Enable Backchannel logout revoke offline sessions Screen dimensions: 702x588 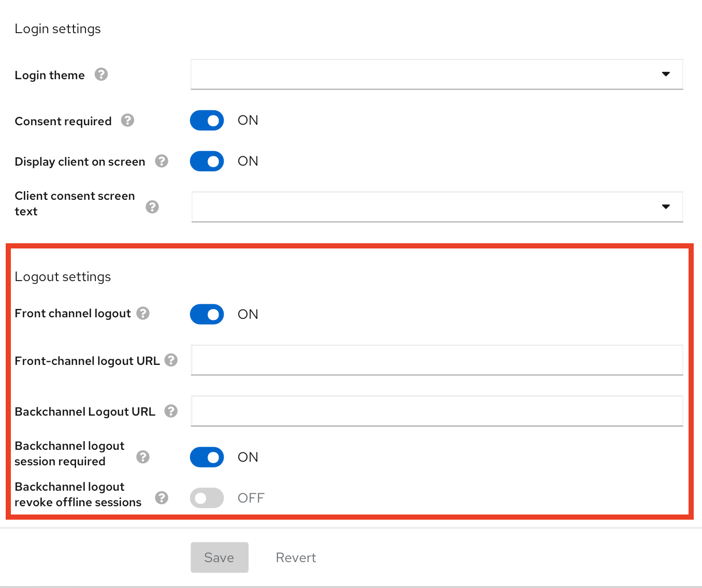click(207, 497)
